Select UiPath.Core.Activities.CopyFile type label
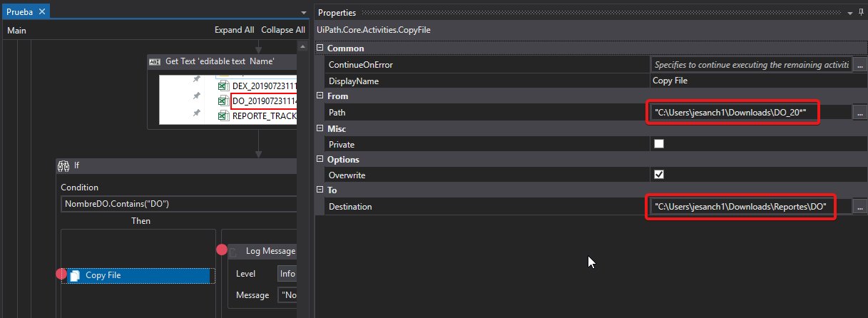 374,30
